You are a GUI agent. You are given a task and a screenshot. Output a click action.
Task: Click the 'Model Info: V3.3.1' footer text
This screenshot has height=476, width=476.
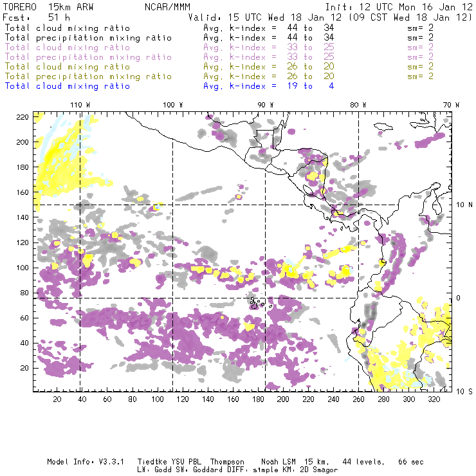point(86,462)
